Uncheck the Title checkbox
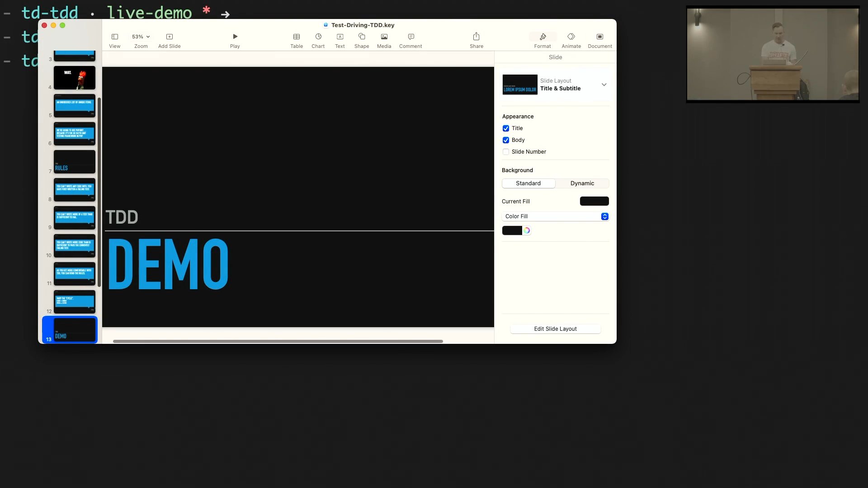This screenshot has height=488, width=868. pos(506,128)
